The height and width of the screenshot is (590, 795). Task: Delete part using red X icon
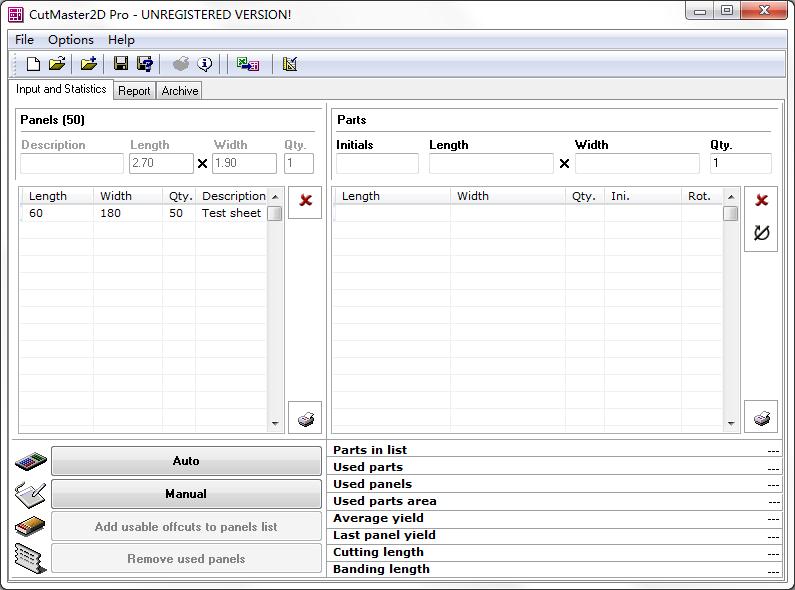[761, 200]
